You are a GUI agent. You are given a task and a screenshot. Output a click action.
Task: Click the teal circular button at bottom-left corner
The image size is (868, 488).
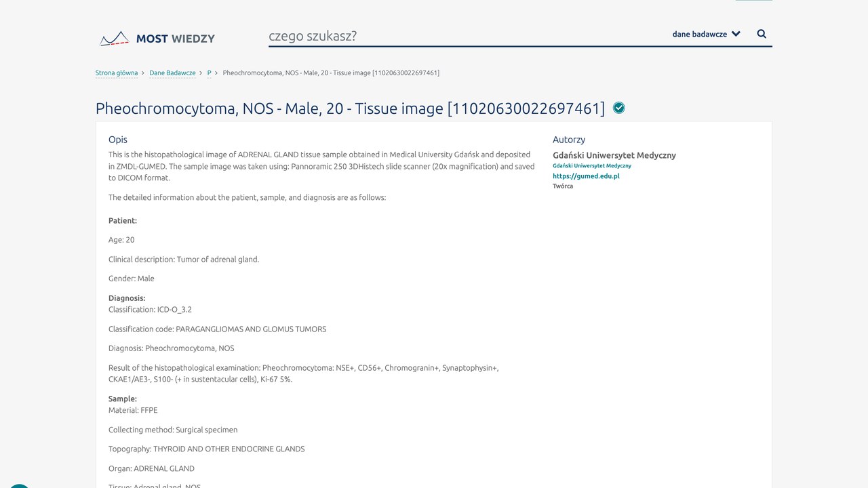coord(18,486)
